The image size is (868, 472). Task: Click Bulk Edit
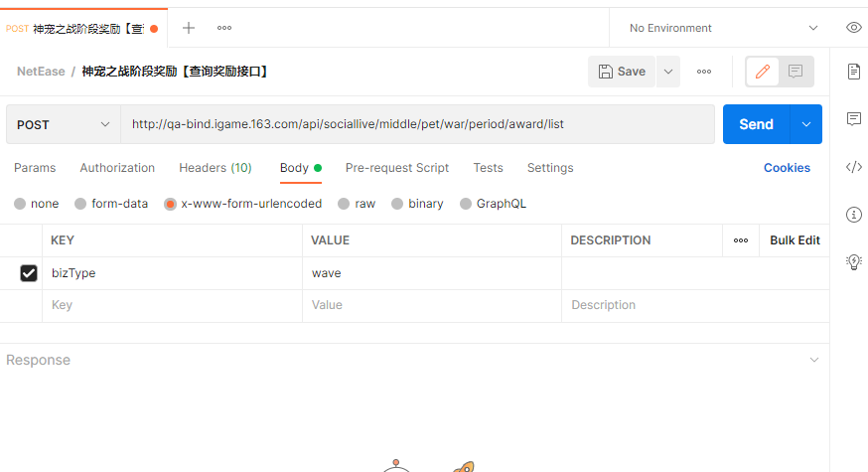point(795,240)
